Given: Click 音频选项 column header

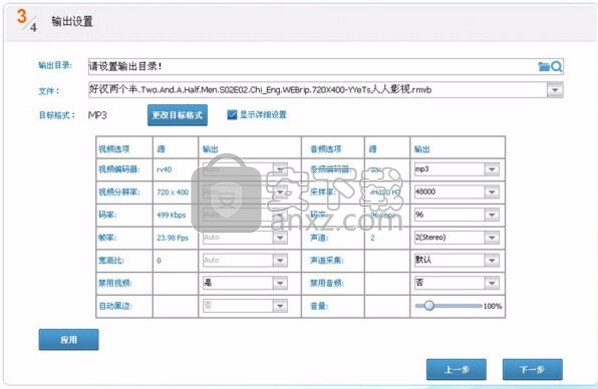Looking at the screenshot, I should click(326, 149).
